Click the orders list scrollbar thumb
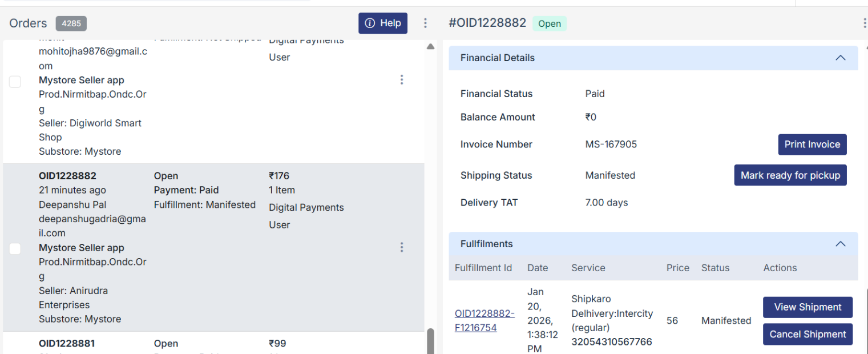This screenshot has height=354, width=868. point(431,341)
